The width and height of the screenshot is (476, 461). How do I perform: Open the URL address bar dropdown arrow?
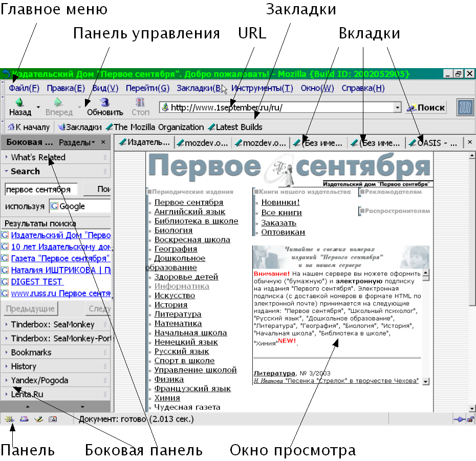(397, 108)
